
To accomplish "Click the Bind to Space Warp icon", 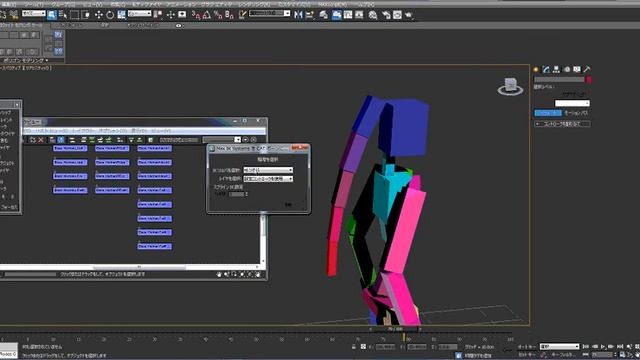I will click(x=14, y=15).
